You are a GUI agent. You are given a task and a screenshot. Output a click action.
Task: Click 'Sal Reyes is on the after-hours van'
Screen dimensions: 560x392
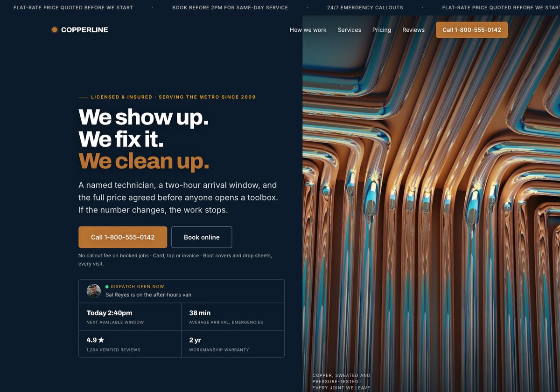click(x=148, y=295)
